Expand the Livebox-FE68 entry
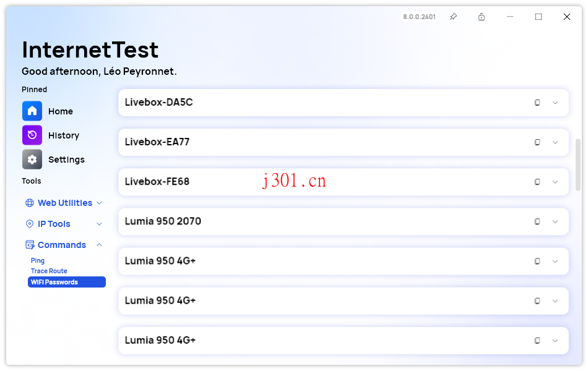Screen dimensions: 588x371 [x=555, y=182]
